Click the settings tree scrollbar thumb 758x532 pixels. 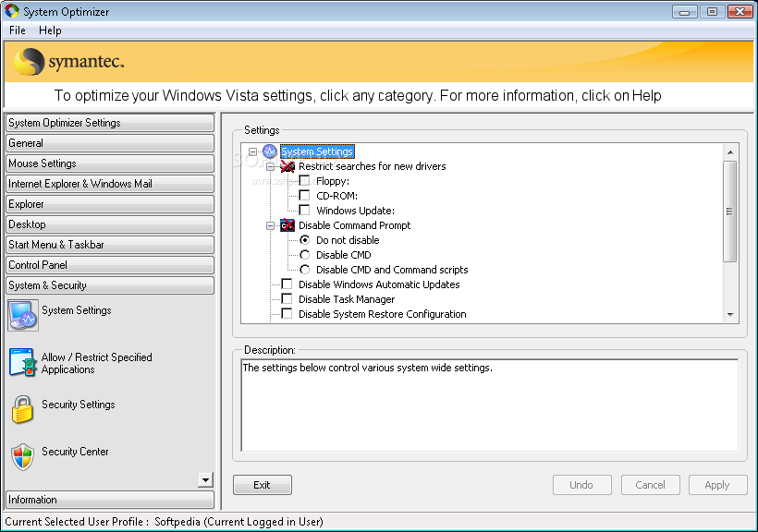pos(730,212)
